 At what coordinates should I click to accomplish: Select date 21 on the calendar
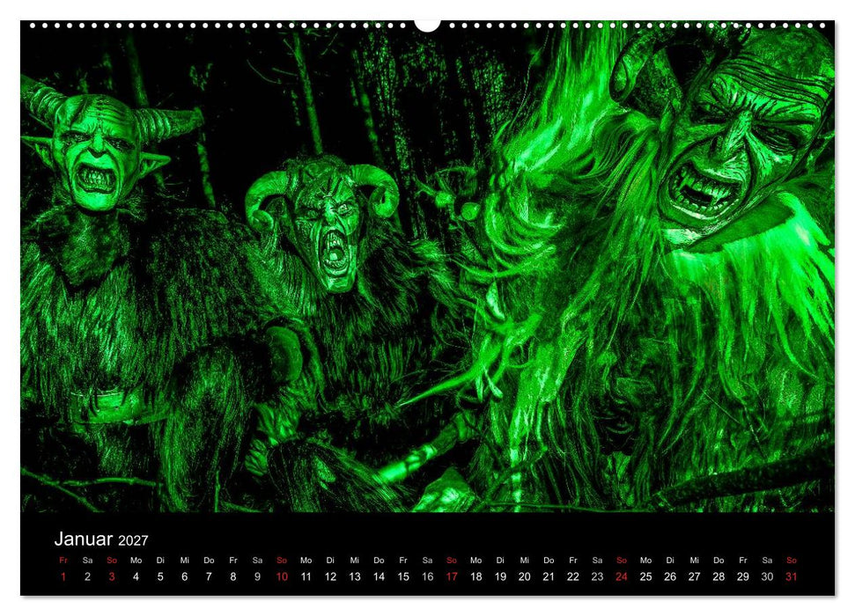(549, 576)
